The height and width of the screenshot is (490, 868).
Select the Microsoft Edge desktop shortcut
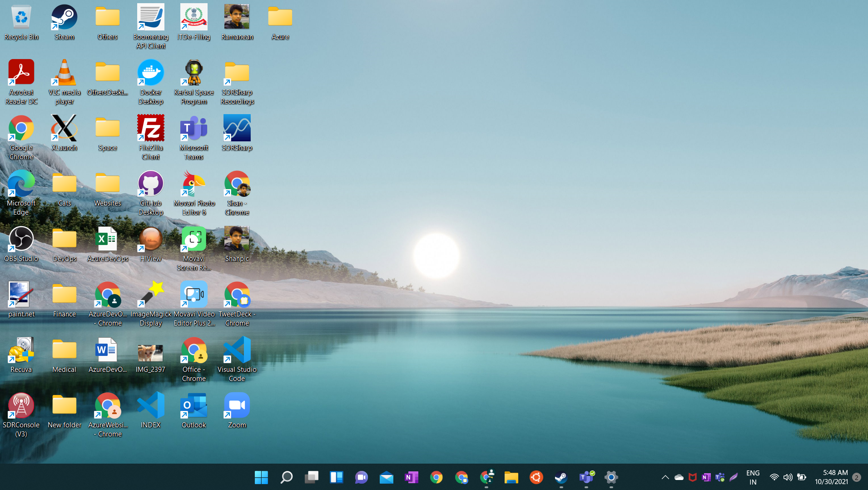click(x=21, y=193)
